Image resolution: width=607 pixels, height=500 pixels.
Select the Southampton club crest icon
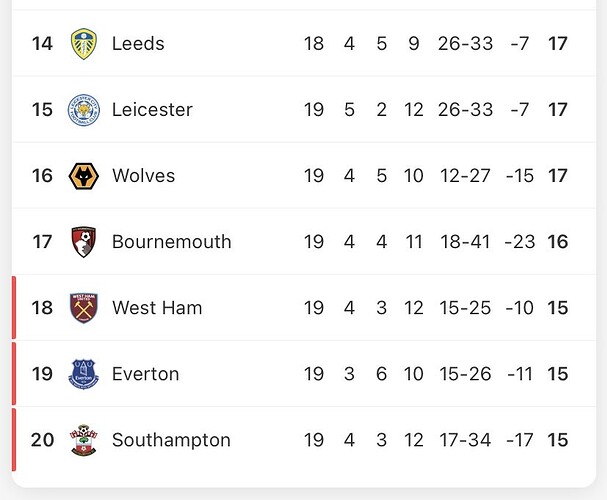(83, 440)
